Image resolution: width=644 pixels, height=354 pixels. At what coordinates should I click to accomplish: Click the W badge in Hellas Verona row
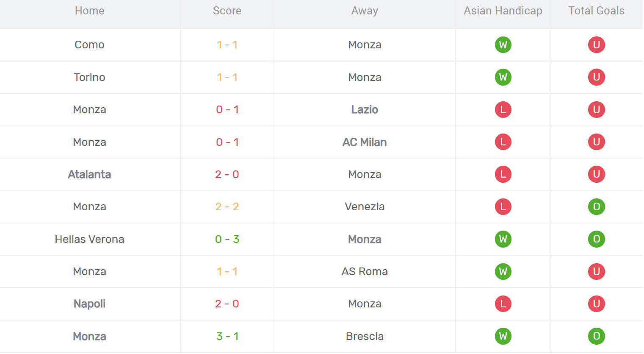click(x=503, y=239)
